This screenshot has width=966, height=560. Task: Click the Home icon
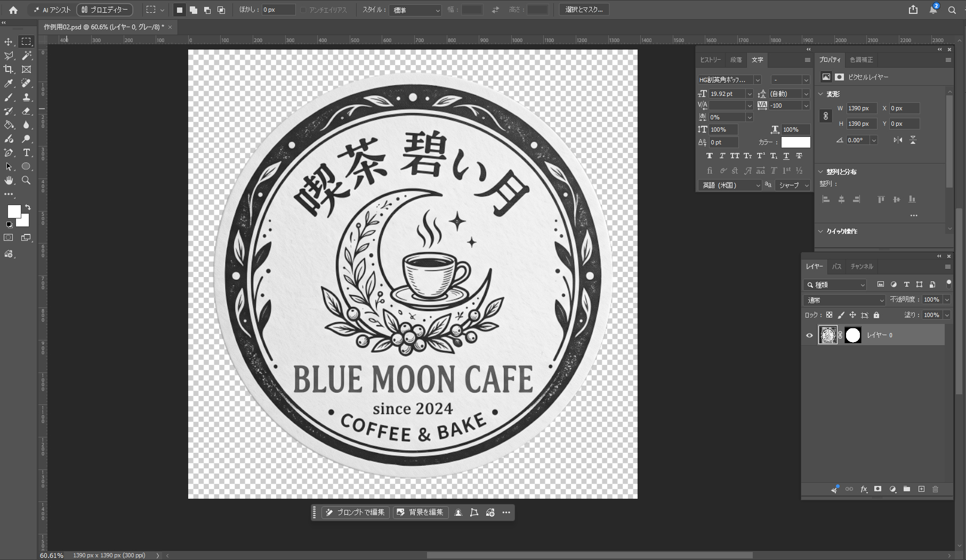point(13,10)
